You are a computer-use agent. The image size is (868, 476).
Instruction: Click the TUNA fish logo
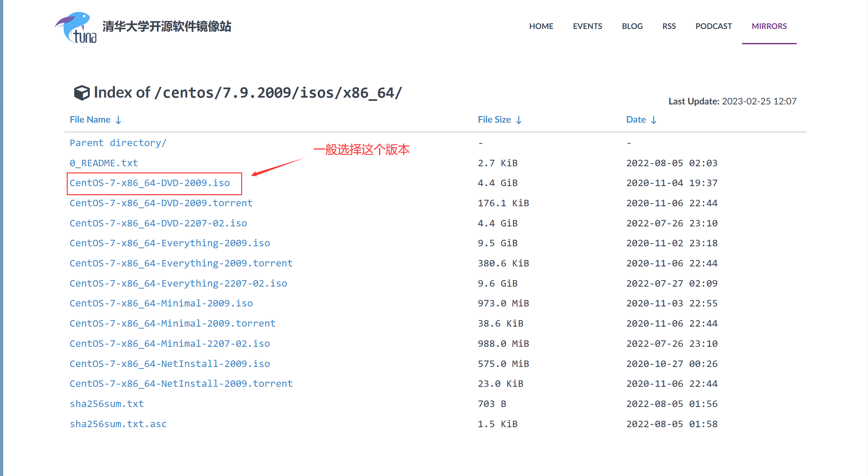(x=76, y=28)
